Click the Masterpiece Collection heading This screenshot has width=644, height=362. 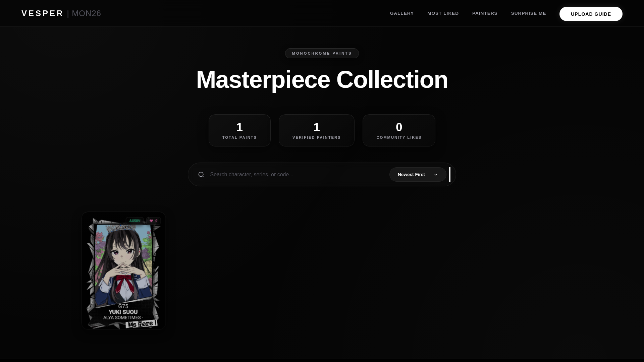(322, 80)
